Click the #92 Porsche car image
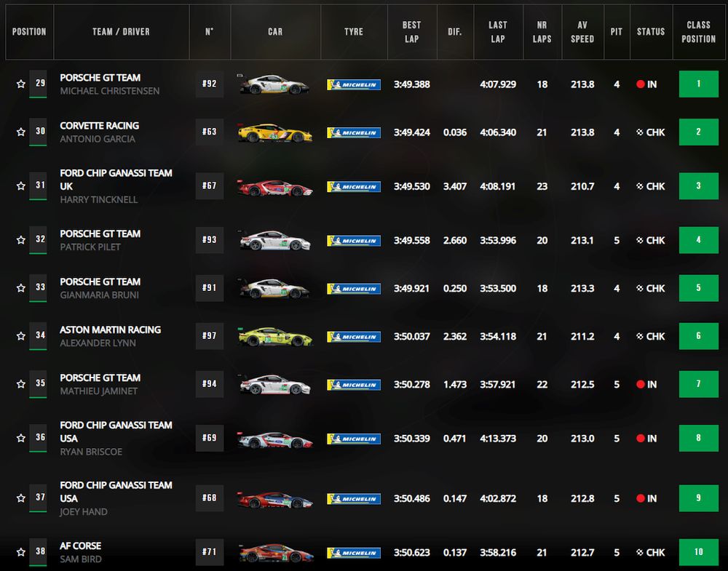The width and height of the screenshot is (728, 571). point(274,84)
